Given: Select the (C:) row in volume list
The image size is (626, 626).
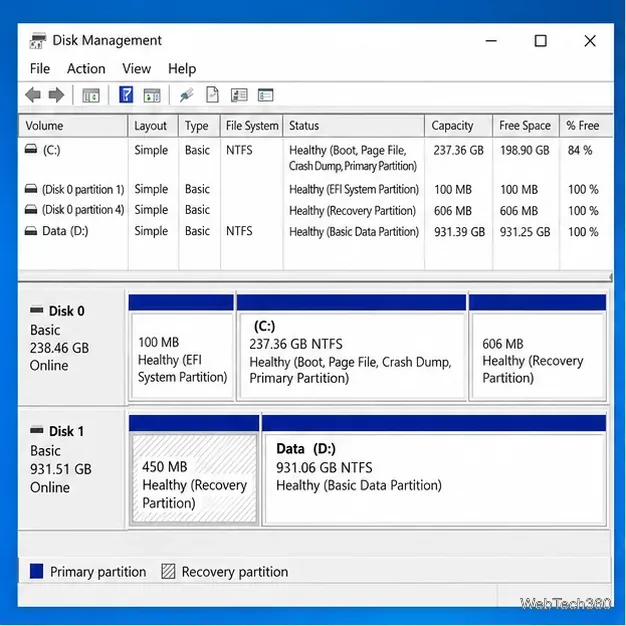Looking at the screenshot, I should coord(315,157).
